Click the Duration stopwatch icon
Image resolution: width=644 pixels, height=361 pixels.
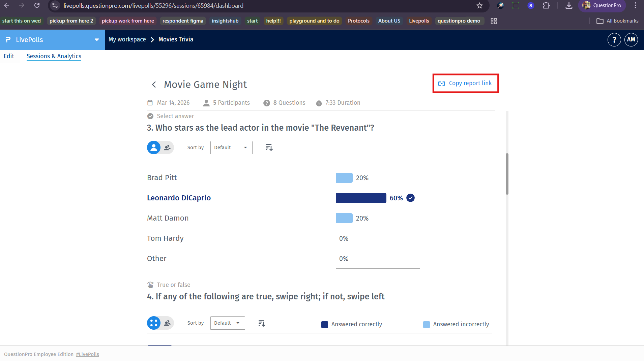coord(319,103)
